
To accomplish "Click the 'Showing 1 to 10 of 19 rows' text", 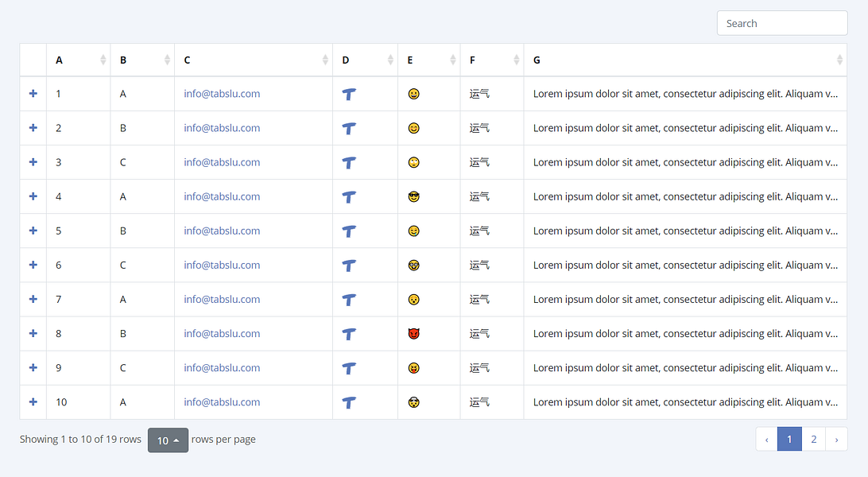I will click(x=80, y=440).
